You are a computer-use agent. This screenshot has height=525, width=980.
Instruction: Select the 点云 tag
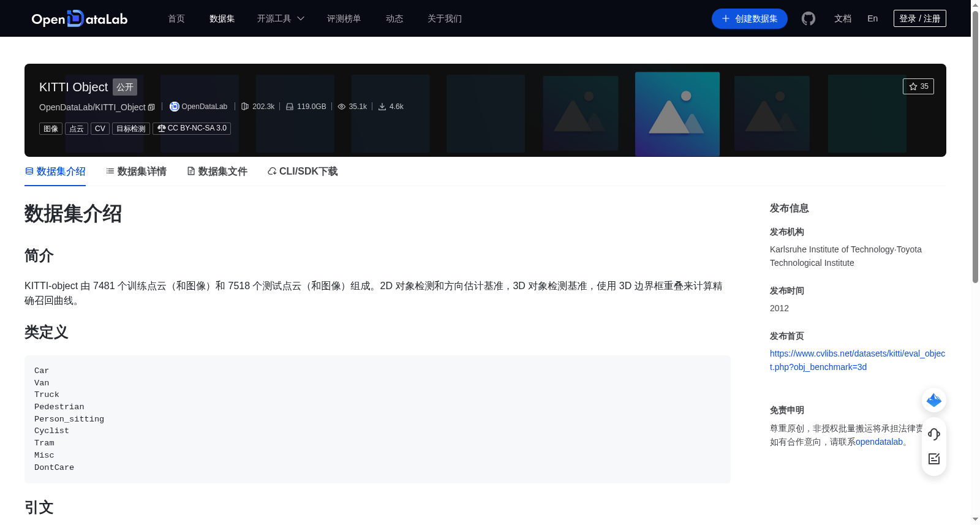tap(77, 129)
